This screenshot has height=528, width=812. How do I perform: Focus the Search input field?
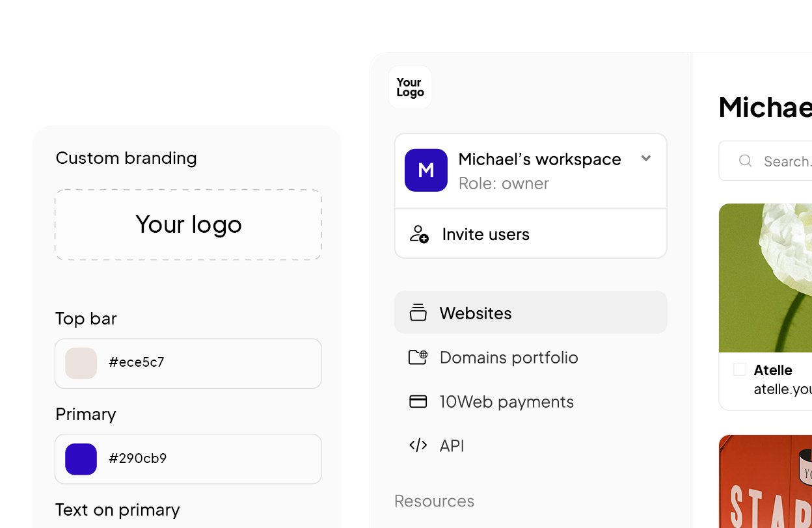pos(784,161)
